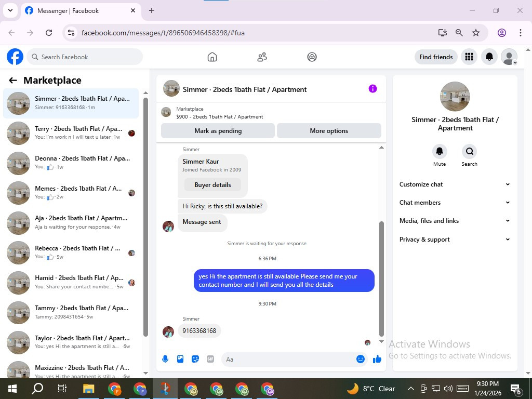This screenshot has width=532, height=399.
Task: Open the Memes conversation
Action: pyautogui.click(x=71, y=193)
